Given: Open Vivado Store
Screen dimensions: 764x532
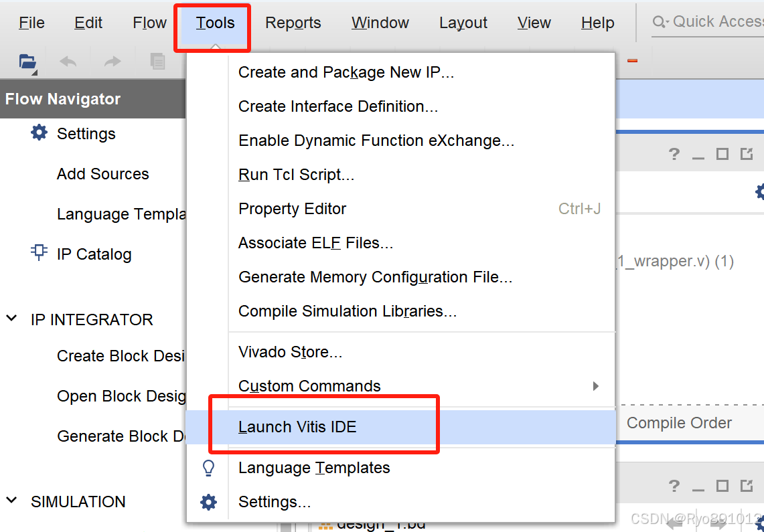Looking at the screenshot, I should coord(400,351).
